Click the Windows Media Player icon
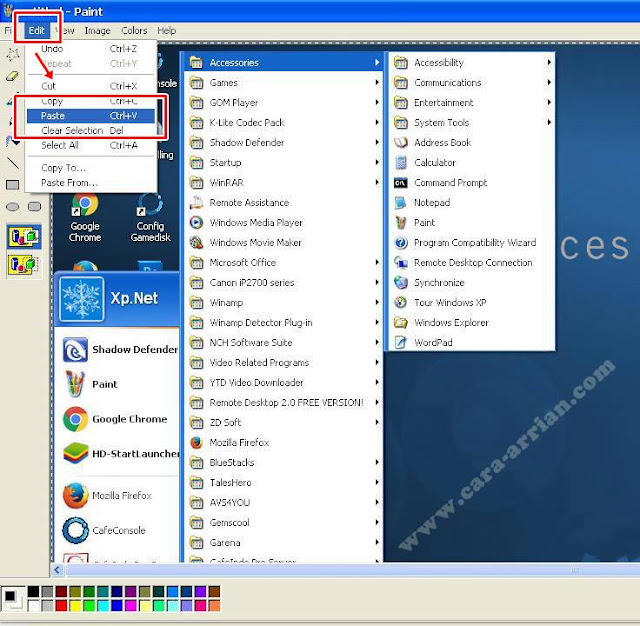 pos(196,222)
